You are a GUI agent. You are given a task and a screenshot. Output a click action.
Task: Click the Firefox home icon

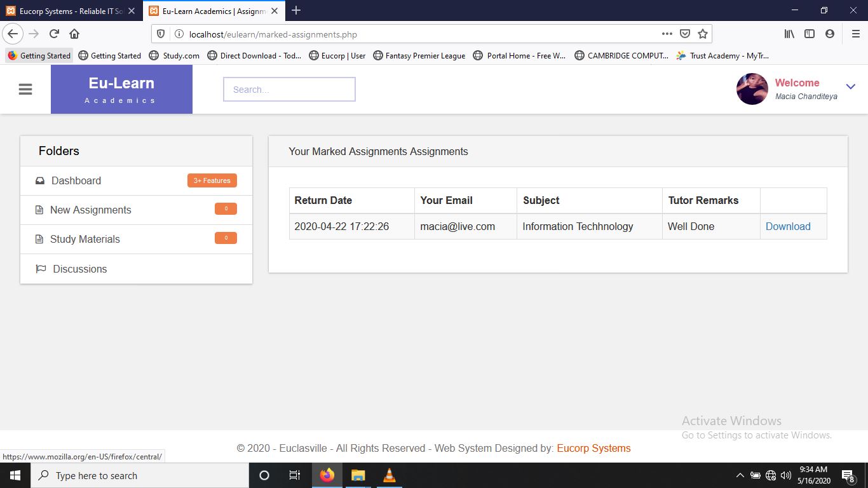click(74, 34)
